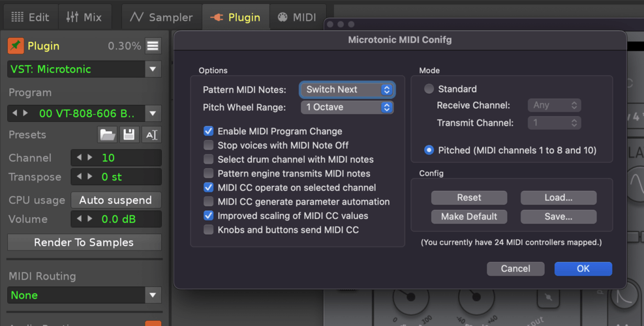Enable Stop voices with MIDI Note Off

209,145
